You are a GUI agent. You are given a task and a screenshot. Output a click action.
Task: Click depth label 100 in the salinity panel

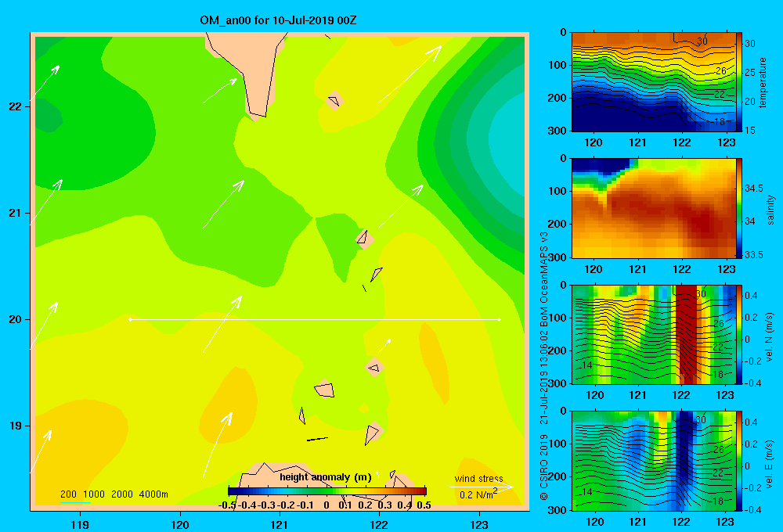click(557, 191)
